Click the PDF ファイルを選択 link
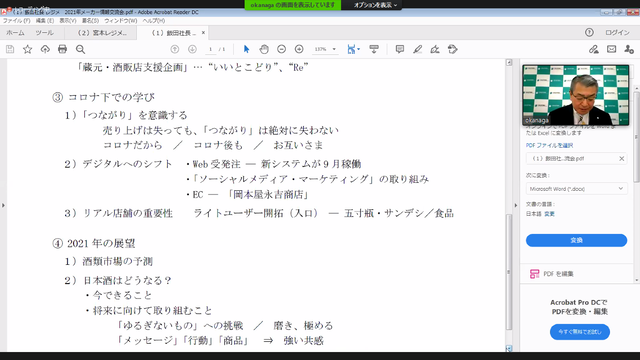Screen dimensions: 640x360 click(x=549, y=145)
